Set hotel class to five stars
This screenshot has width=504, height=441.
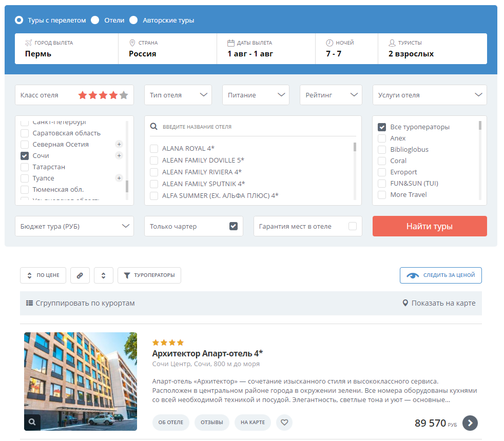(124, 95)
